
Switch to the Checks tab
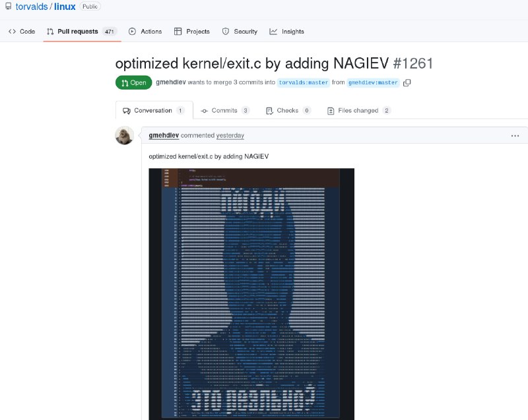click(x=288, y=110)
